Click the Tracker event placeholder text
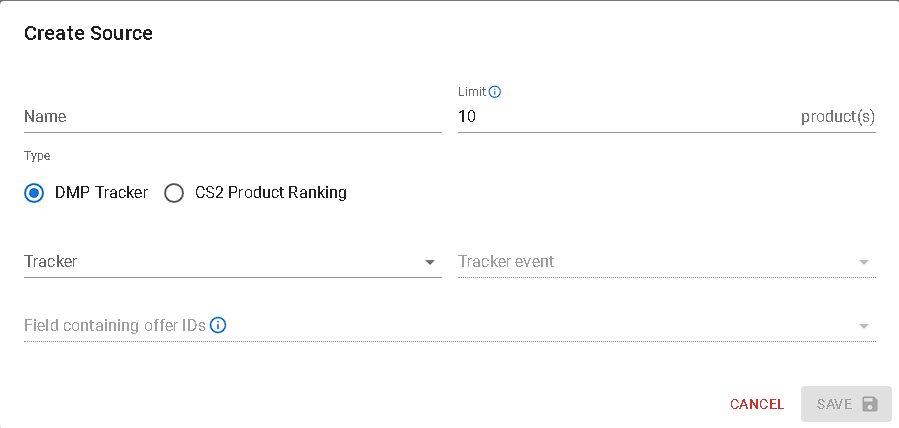 [506, 262]
